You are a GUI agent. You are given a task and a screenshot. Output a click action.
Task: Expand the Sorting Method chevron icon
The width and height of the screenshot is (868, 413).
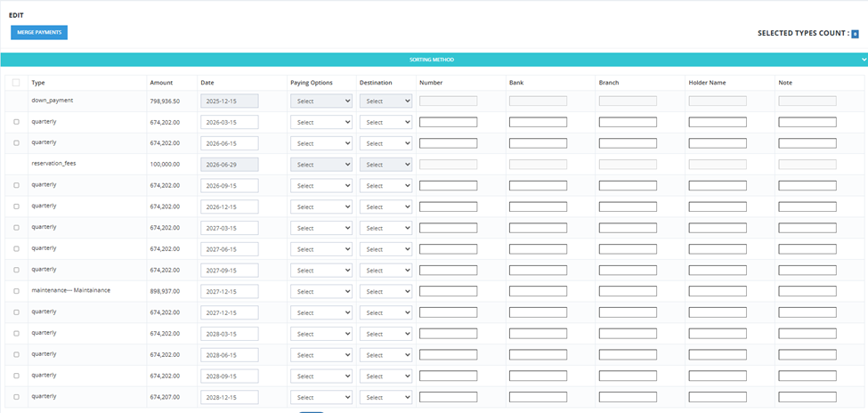[864, 60]
